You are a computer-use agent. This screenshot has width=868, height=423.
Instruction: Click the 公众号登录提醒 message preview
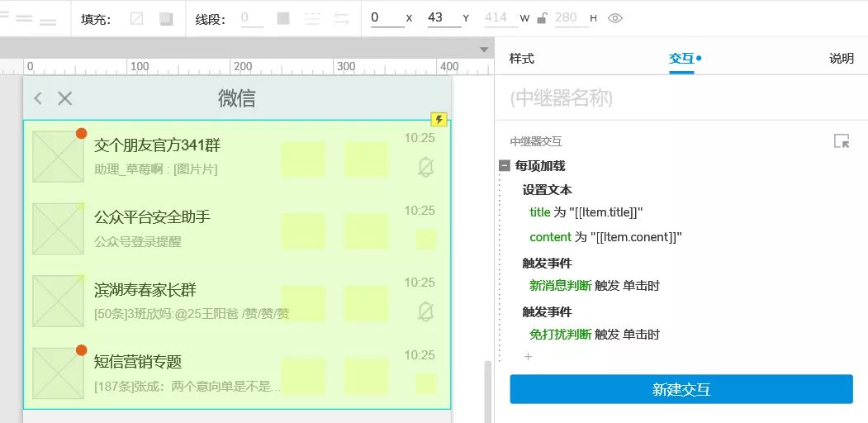click(138, 242)
